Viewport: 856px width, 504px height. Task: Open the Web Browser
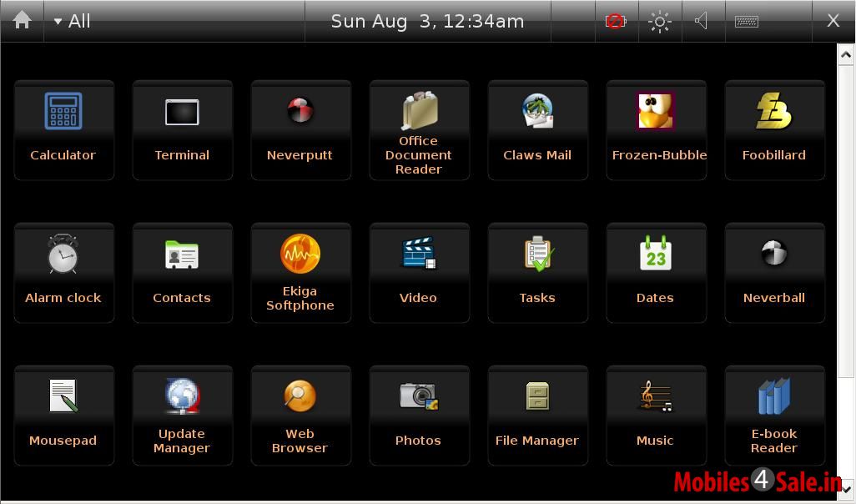300,415
